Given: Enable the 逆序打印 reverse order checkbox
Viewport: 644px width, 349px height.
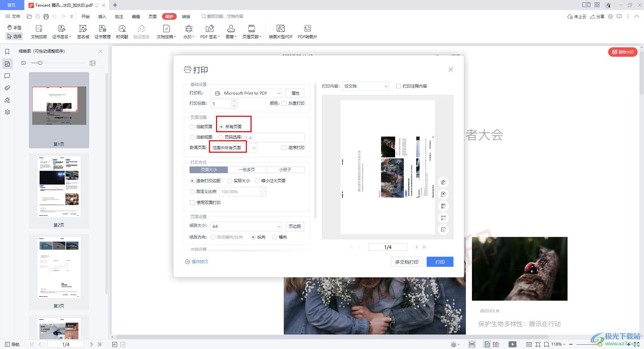Looking at the screenshot, I should (284, 148).
